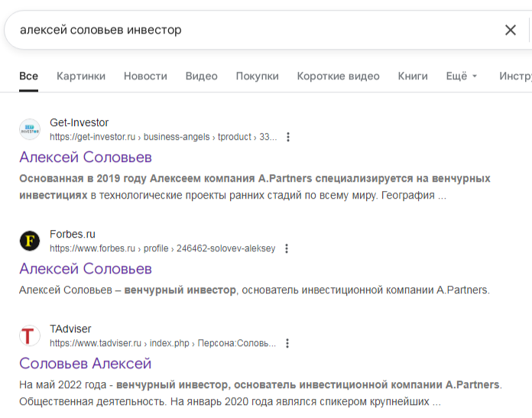Clear the search query with X icon
This screenshot has width=532, height=418.
[510, 30]
